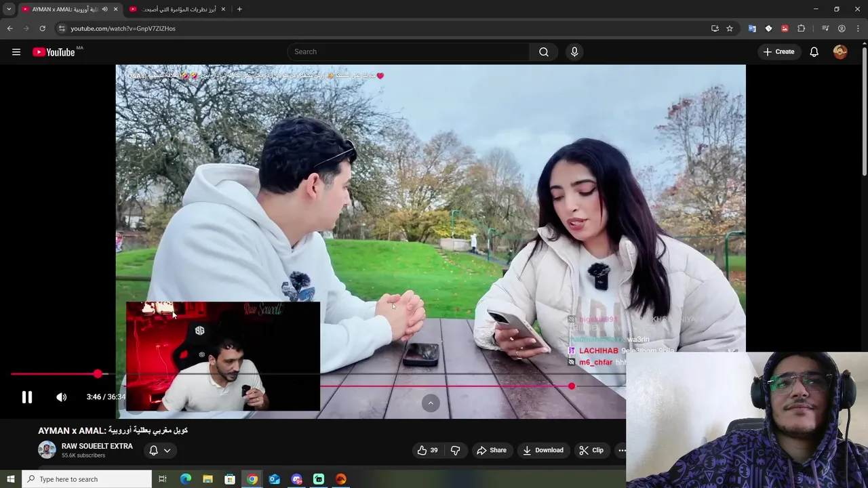
Task: Open Chrome three-dot menu
Action: [x=859, y=28]
